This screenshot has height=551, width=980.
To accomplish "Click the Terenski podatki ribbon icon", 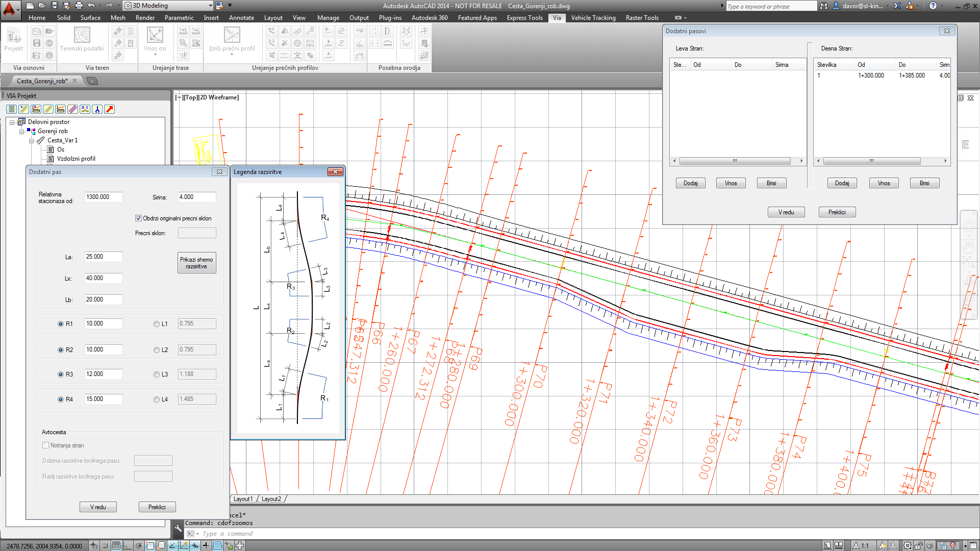I will (x=82, y=35).
